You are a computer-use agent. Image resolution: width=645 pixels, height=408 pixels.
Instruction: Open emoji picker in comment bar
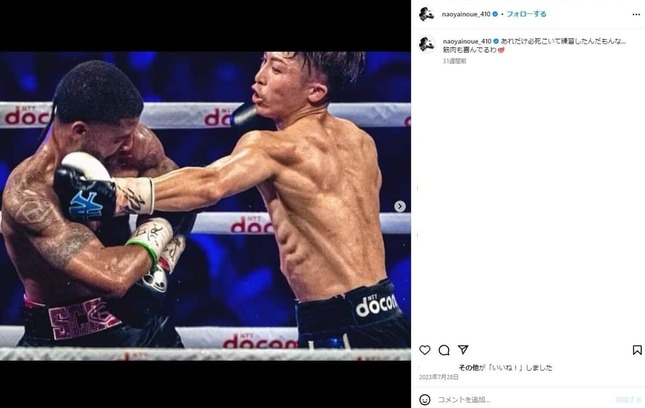[x=425, y=399]
